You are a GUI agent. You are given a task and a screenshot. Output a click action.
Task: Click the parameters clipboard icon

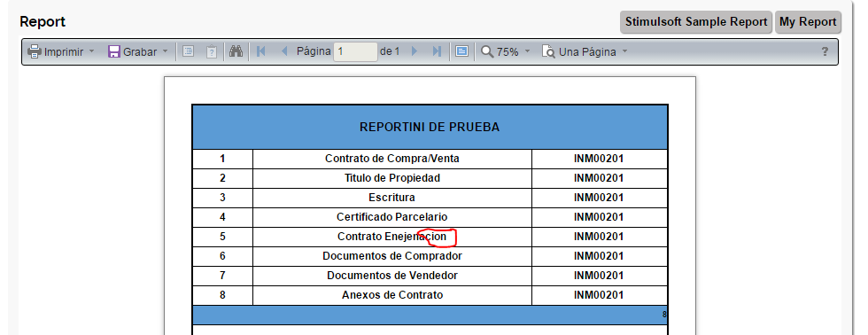(212, 51)
